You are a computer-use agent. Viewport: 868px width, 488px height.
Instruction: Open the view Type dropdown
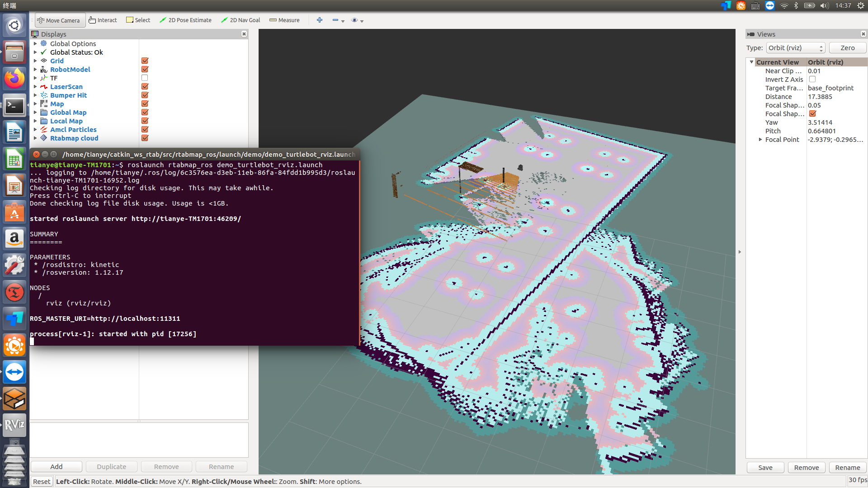coord(795,48)
